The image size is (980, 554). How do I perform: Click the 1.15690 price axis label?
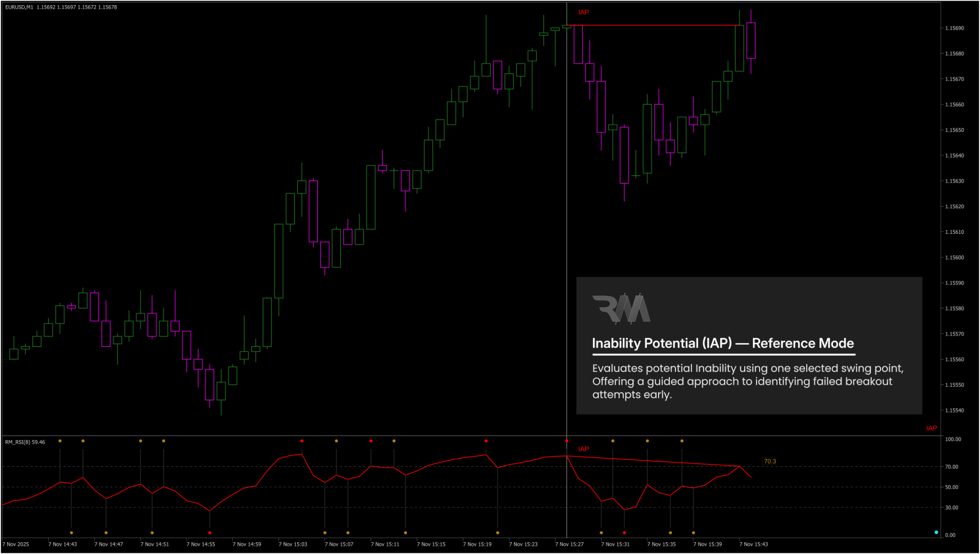[x=954, y=28]
